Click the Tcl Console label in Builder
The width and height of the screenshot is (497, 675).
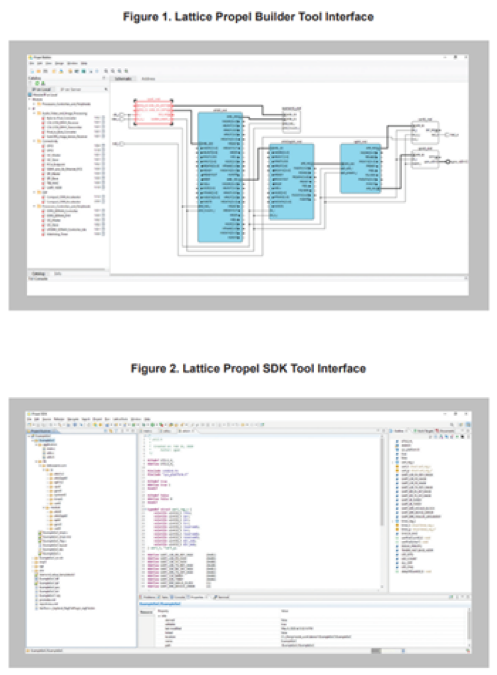click(x=38, y=279)
